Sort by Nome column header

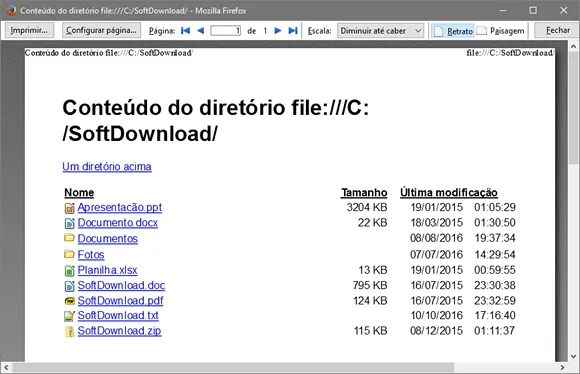click(x=79, y=193)
